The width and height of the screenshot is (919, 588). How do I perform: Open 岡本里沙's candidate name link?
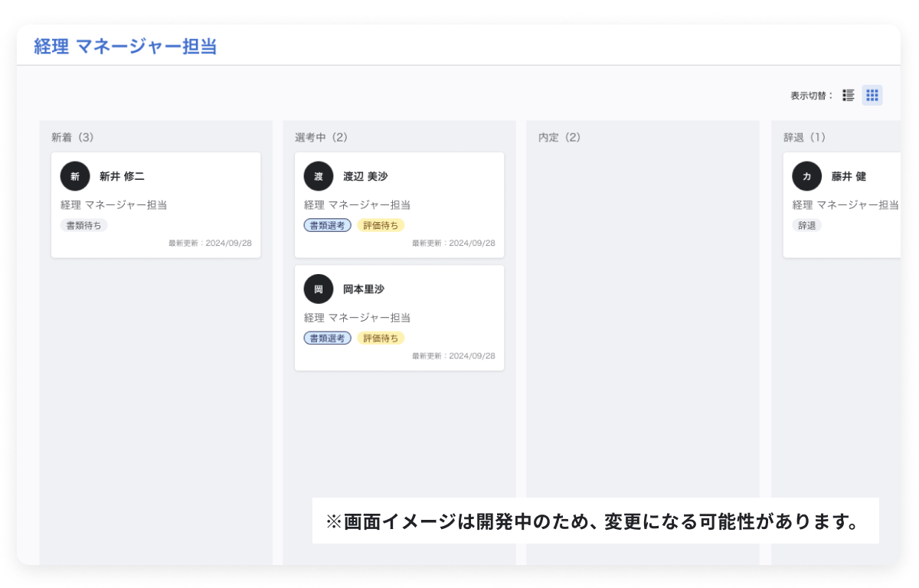(x=364, y=289)
